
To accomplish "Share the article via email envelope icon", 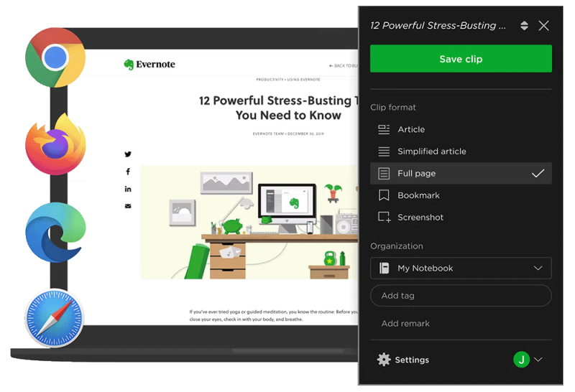I will (x=128, y=206).
